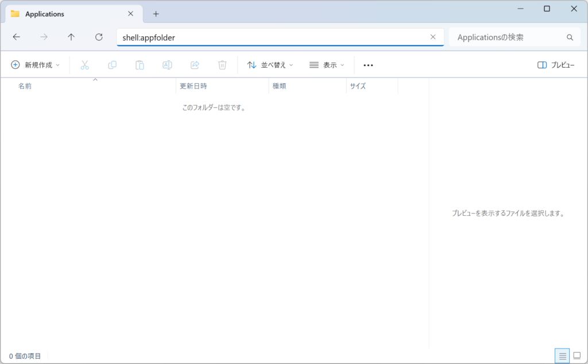Clear the address bar with X button
588x364 pixels.
point(433,37)
